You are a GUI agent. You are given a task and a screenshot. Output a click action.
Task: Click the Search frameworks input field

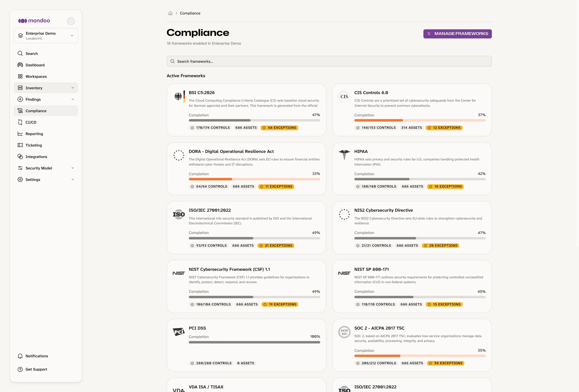coord(329,61)
